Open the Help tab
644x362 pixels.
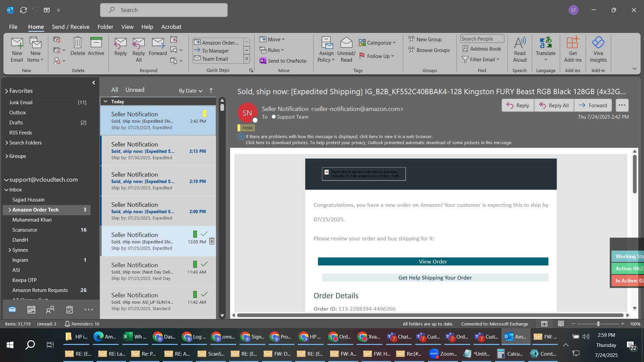[x=147, y=27]
